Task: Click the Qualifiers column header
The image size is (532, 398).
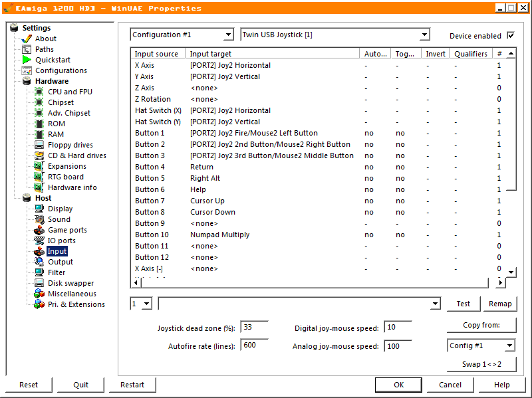Action: 471,54
